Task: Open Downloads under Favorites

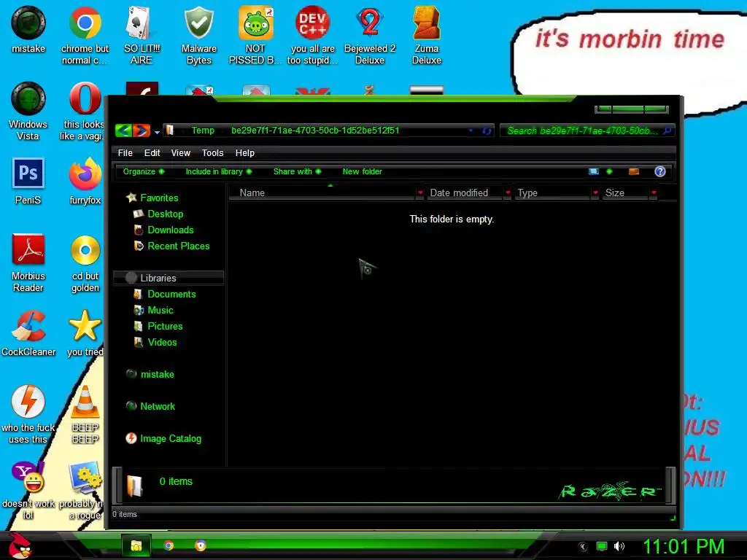Action: [164, 230]
